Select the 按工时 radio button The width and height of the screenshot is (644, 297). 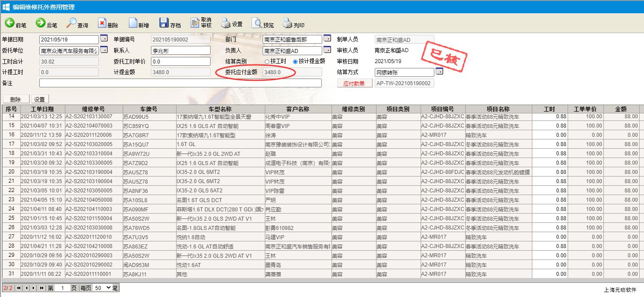point(267,62)
